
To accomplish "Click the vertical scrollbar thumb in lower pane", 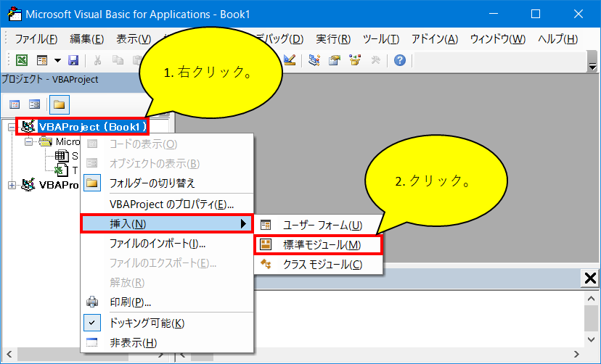I will 591,318.
